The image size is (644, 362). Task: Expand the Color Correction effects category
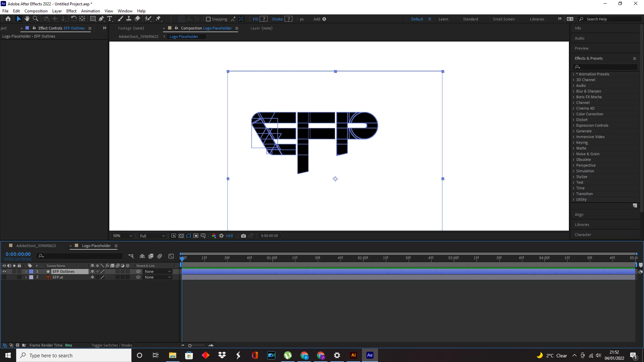574,114
